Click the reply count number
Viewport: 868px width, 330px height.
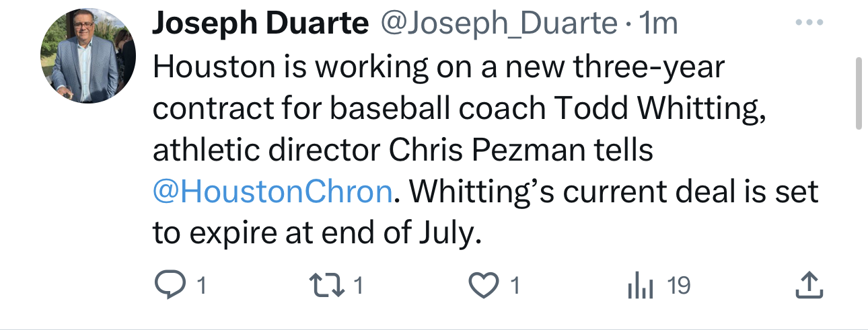click(x=199, y=286)
